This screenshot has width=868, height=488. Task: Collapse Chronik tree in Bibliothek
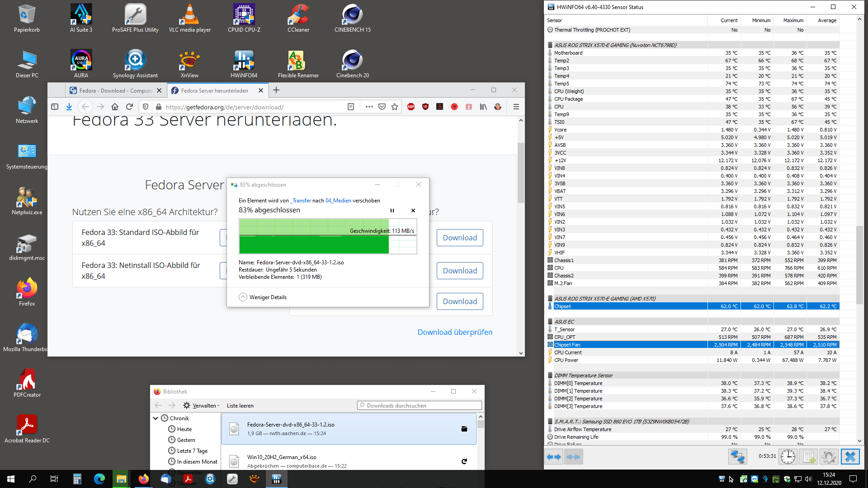156,418
